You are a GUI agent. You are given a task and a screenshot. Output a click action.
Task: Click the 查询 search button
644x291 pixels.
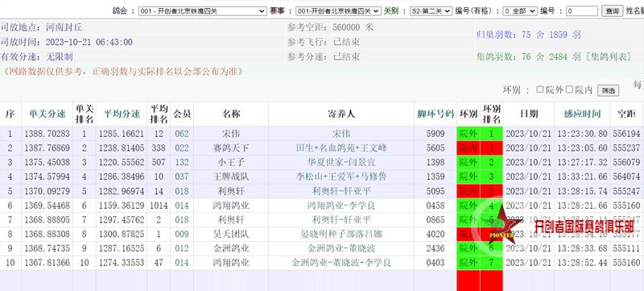click(612, 11)
